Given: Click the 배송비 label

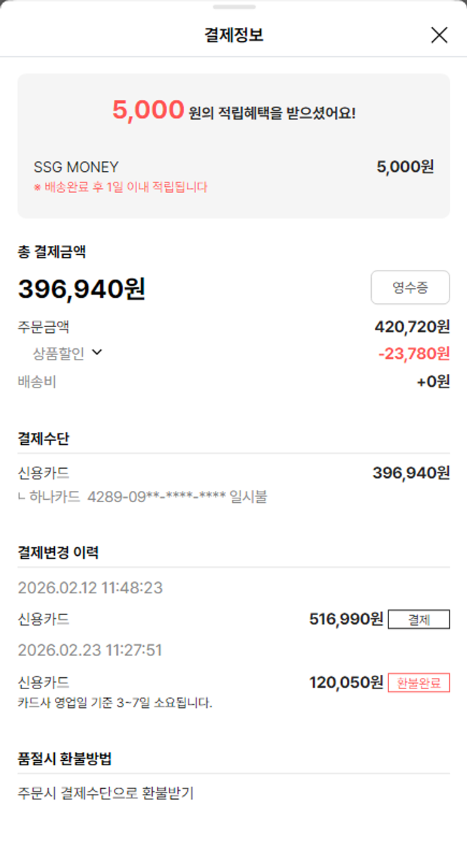Looking at the screenshot, I should [37, 381].
